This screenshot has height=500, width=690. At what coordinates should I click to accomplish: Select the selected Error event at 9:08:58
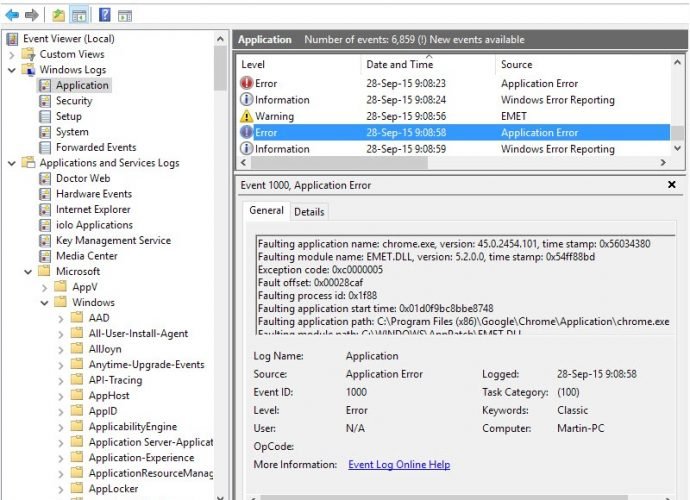(454, 132)
